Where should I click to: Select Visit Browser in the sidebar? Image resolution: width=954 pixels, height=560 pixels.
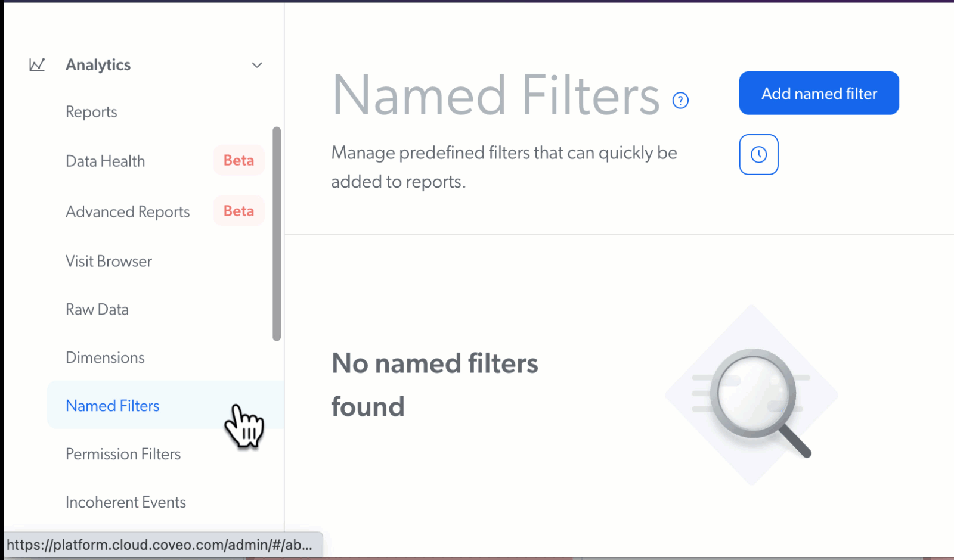point(109,262)
